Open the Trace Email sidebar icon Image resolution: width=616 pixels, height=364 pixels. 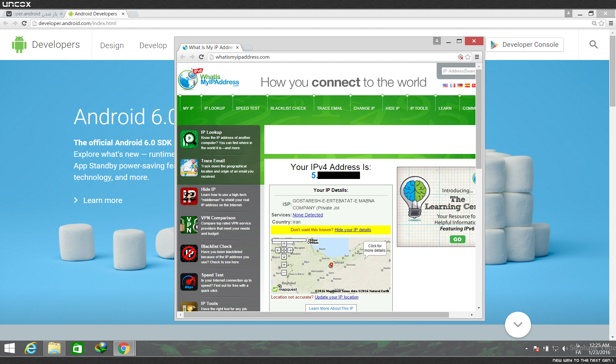click(189, 168)
